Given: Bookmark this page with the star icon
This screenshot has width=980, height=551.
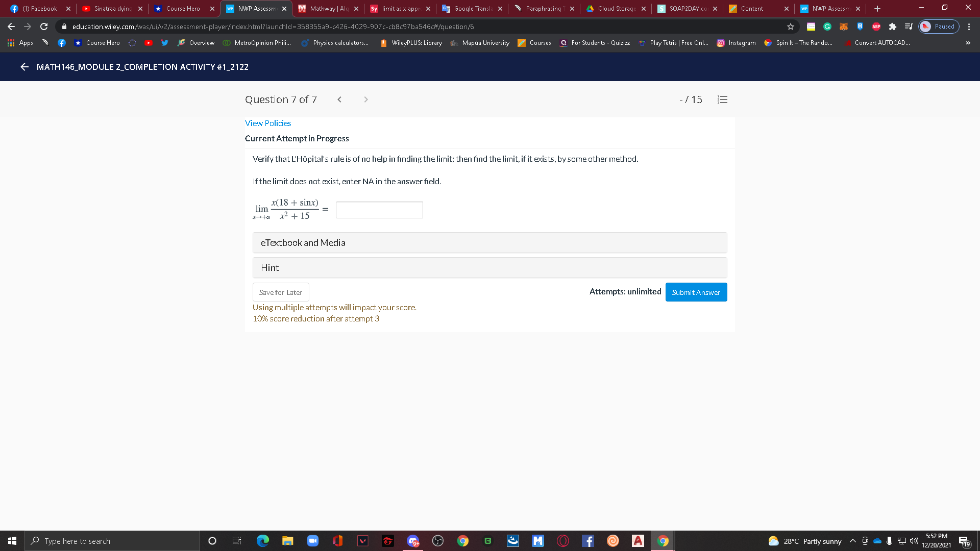Looking at the screenshot, I should click(x=791, y=27).
